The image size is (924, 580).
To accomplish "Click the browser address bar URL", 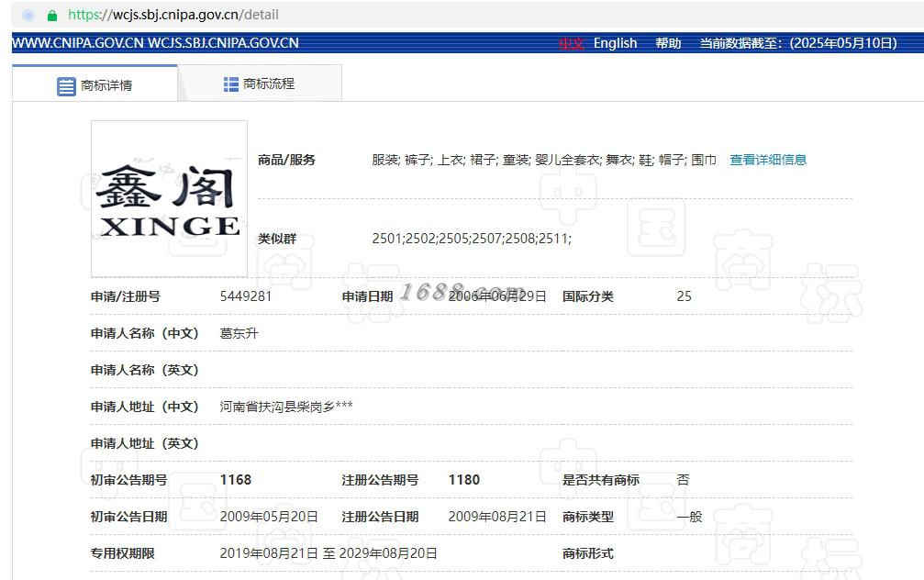I will (173, 15).
